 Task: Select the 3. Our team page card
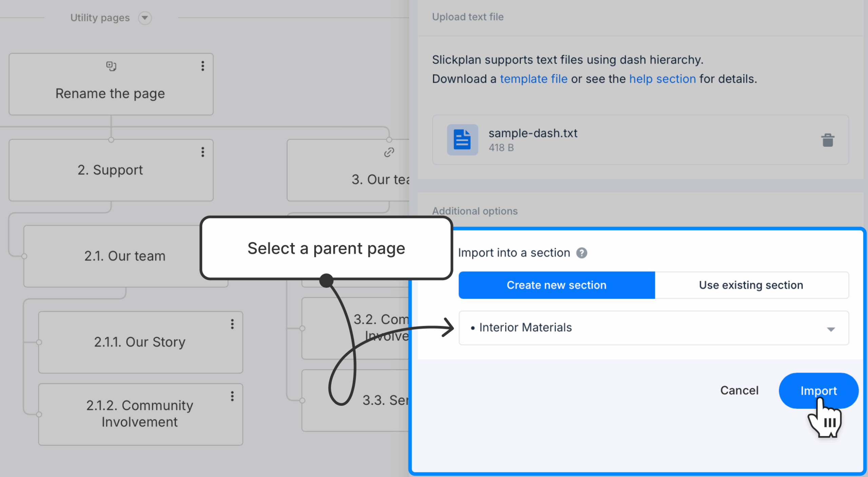(x=348, y=170)
